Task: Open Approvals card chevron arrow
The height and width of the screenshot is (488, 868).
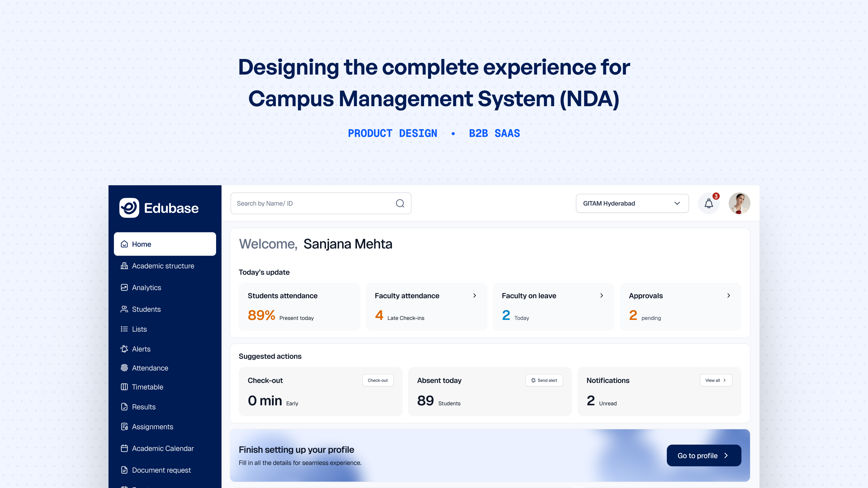Action: pyautogui.click(x=729, y=296)
